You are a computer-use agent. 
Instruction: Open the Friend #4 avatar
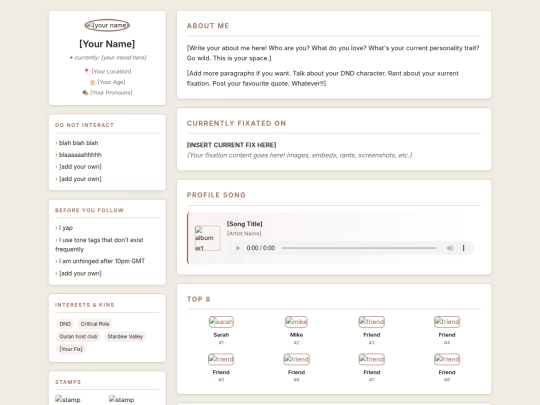coord(447,322)
